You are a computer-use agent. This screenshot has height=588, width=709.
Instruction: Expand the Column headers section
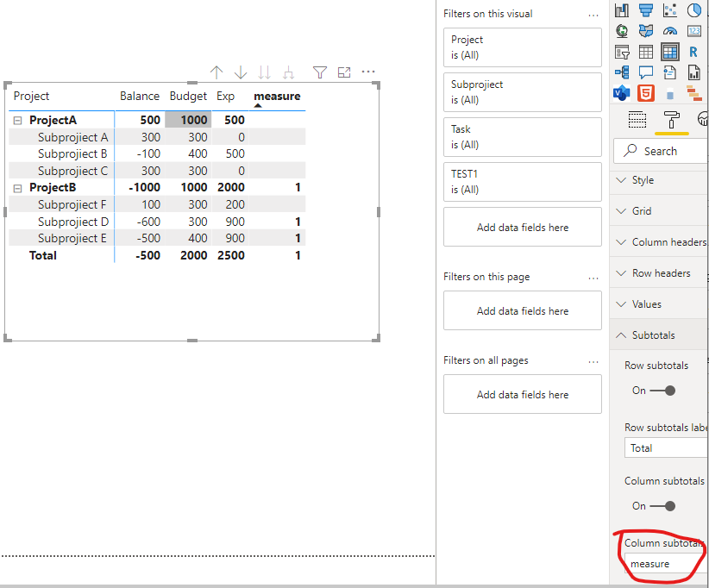pos(659,242)
